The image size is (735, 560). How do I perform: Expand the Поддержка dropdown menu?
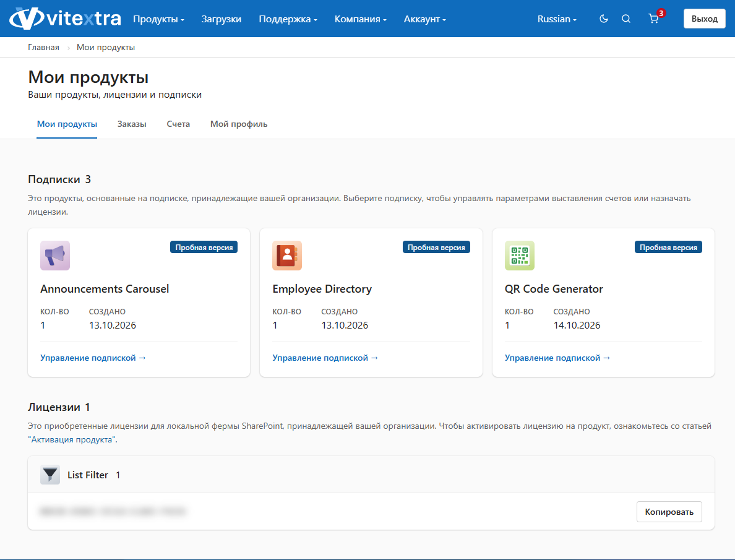click(288, 19)
